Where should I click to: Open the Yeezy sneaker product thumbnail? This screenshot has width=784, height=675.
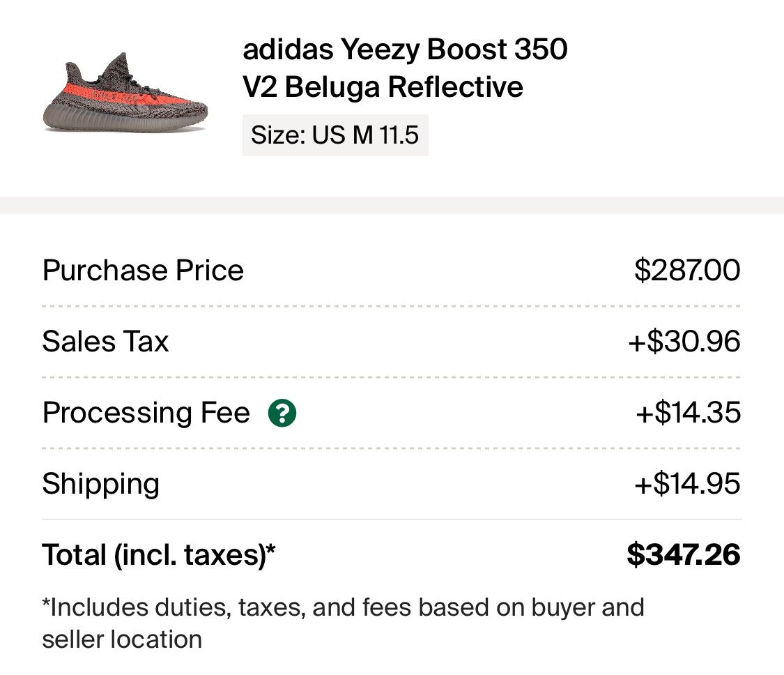point(125,93)
